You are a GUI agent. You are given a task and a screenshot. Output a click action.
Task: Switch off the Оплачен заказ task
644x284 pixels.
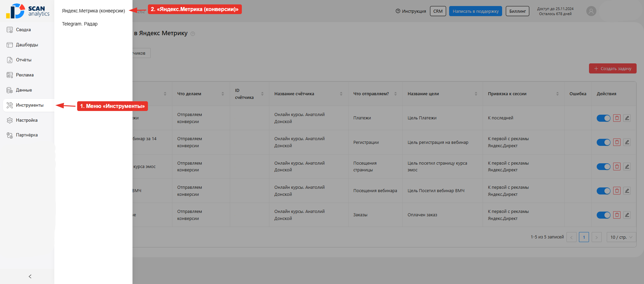click(x=603, y=215)
